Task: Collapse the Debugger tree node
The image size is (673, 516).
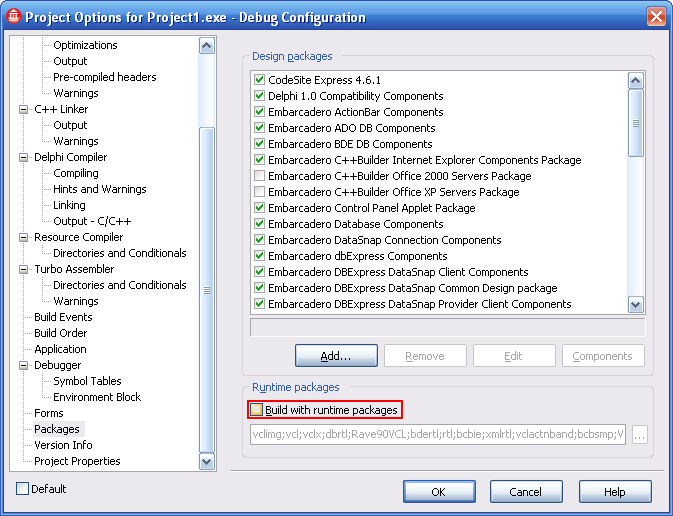Action: (24, 365)
